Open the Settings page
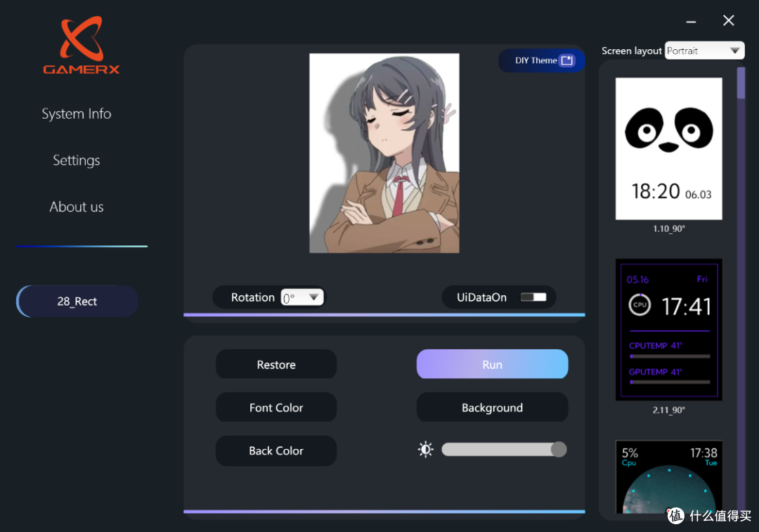Screen dimensions: 759x532 (77, 160)
